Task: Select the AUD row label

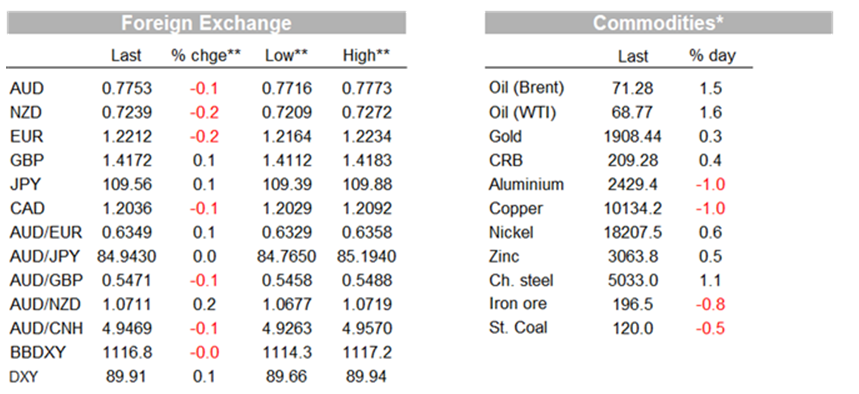Action: [x=26, y=88]
